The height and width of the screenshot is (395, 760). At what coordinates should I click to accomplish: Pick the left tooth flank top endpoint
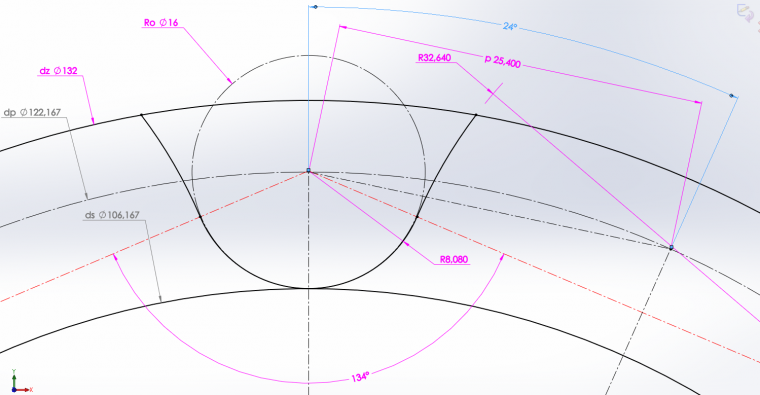(141, 115)
